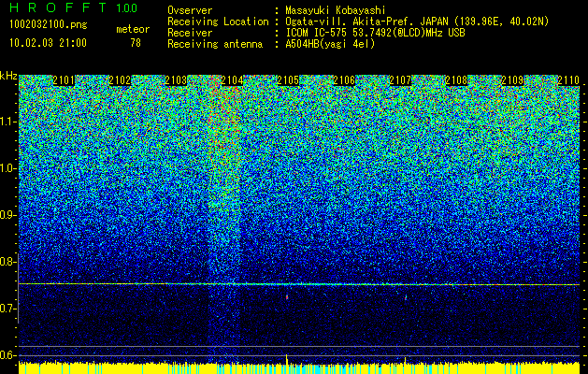
Task: Click the 2105 time marker
Action: [x=288, y=80]
